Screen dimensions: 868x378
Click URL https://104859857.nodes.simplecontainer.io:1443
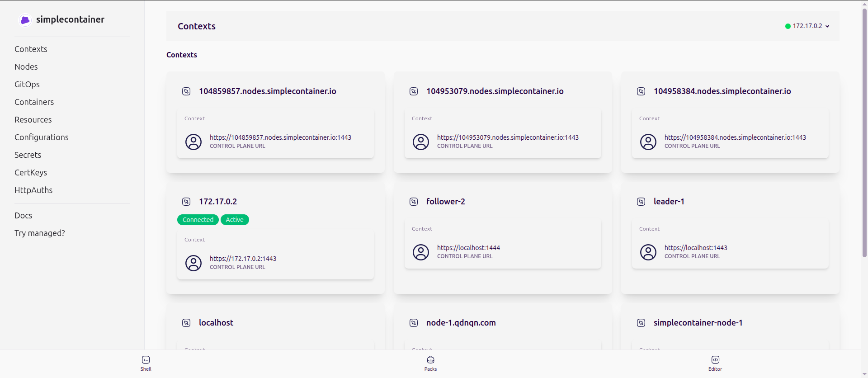click(280, 137)
